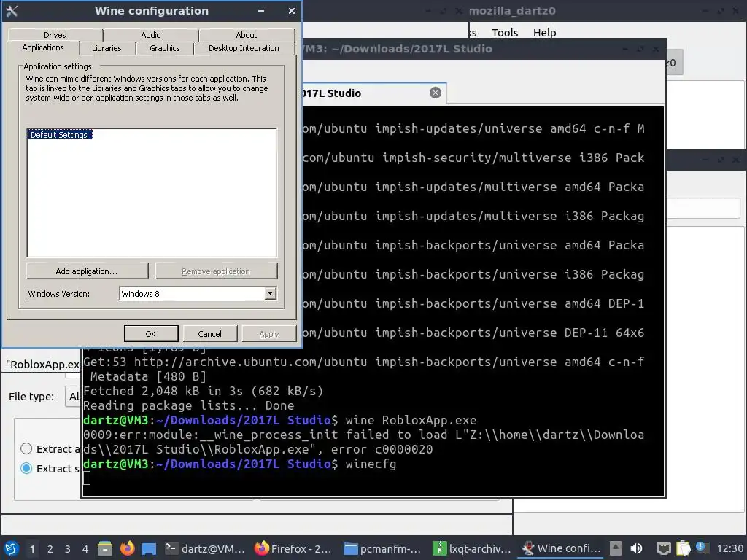Open the About tab in Wine configuration
The height and width of the screenshot is (560, 747).
pos(247,35)
